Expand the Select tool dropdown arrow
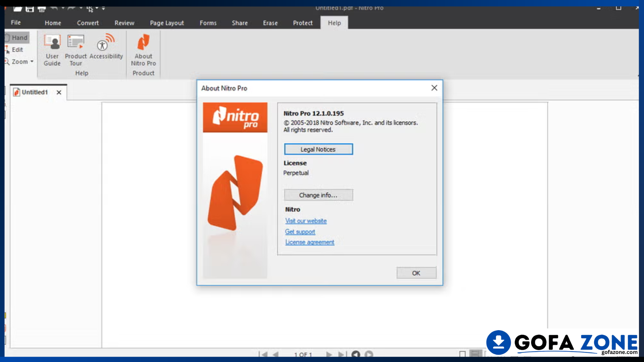 pos(97,8)
